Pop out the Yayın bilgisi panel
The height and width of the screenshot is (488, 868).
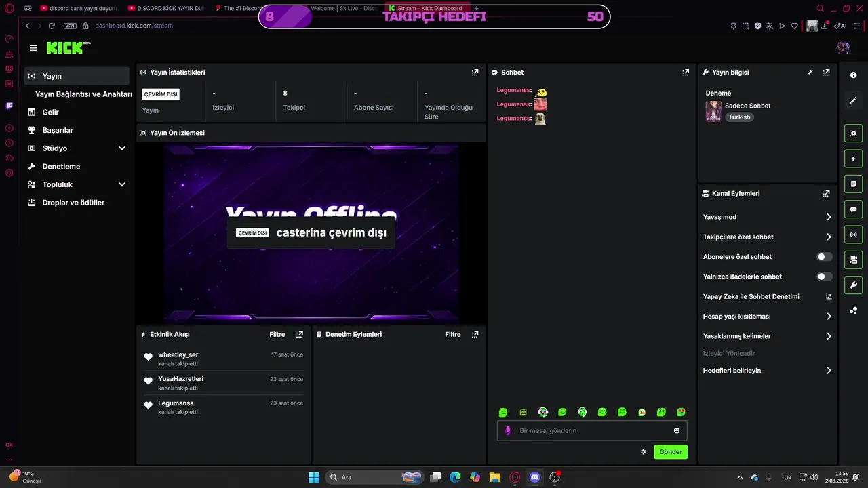tap(826, 72)
